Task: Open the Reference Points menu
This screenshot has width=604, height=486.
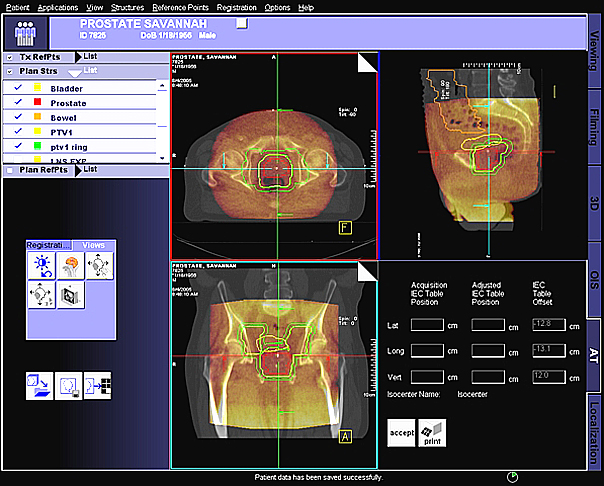Action: 181,7
